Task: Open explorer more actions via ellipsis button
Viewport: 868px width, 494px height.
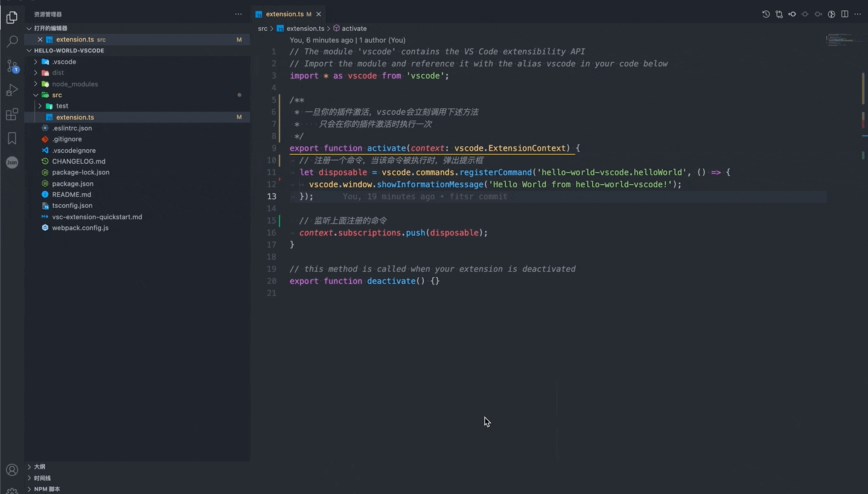Action: [238, 14]
